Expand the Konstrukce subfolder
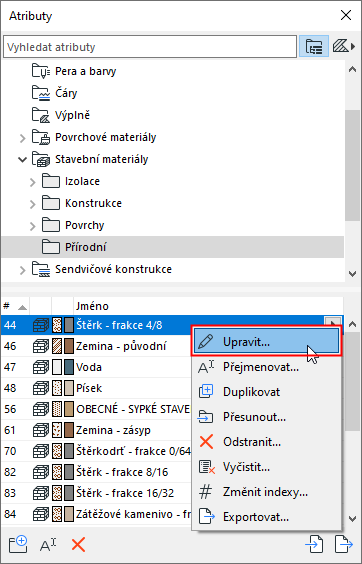 (33, 204)
